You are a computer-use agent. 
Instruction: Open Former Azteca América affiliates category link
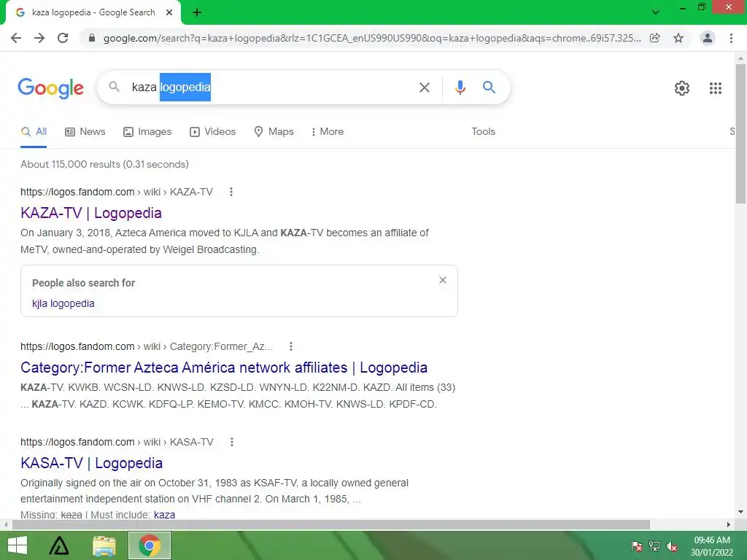[224, 367]
